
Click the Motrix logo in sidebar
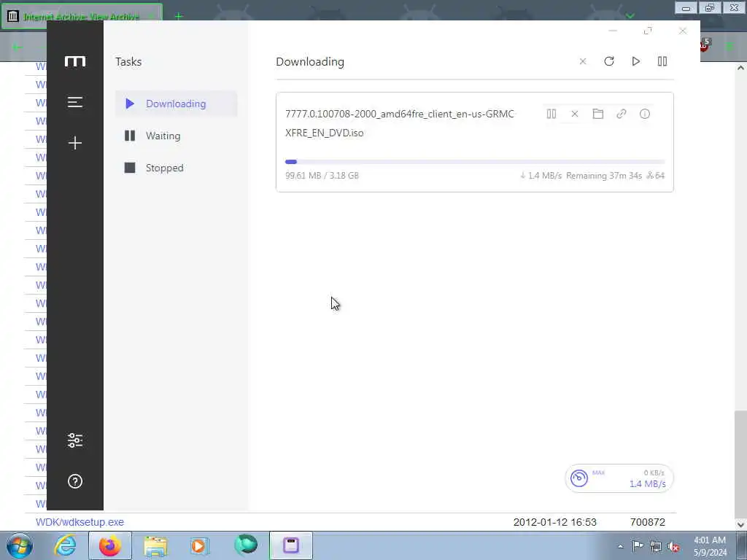point(75,61)
